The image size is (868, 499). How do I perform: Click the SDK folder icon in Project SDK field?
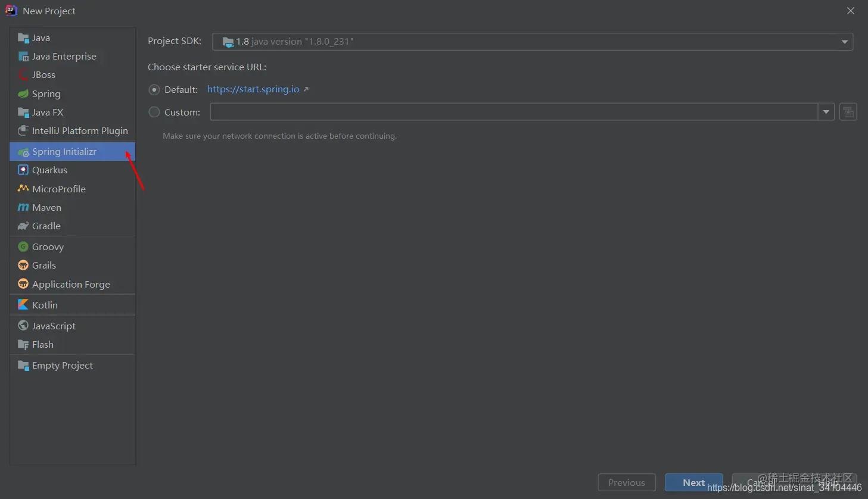tap(228, 42)
